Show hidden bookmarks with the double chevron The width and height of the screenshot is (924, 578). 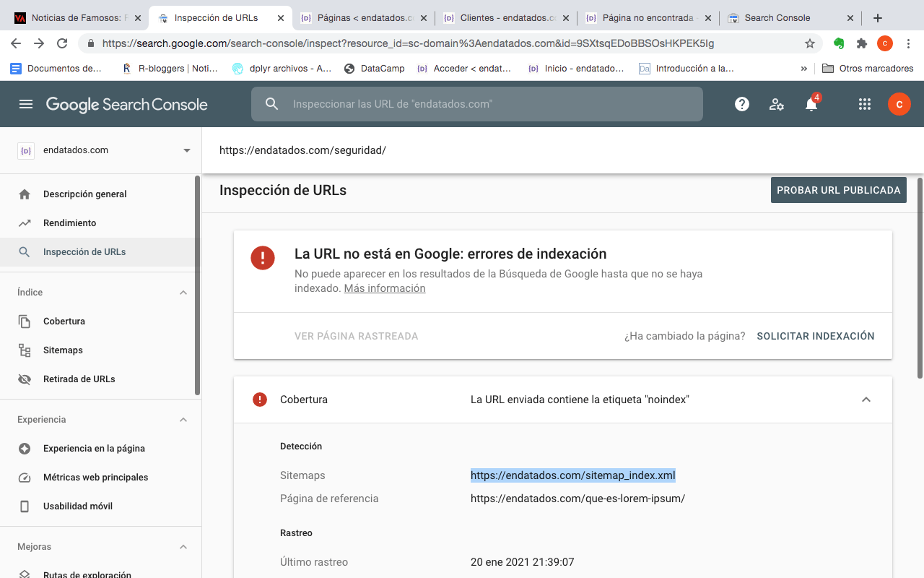[804, 69]
